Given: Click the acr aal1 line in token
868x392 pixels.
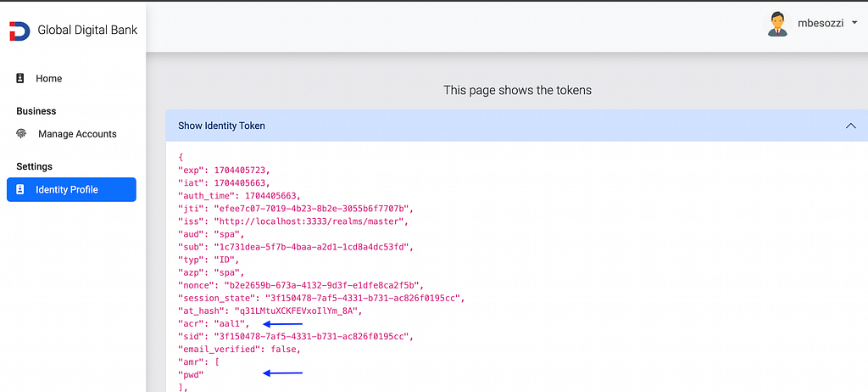Looking at the screenshot, I should pos(214,323).
